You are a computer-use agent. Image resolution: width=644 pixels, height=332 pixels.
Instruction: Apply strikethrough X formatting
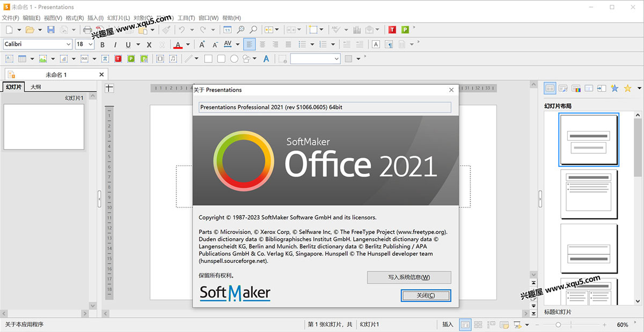[149, 45]
